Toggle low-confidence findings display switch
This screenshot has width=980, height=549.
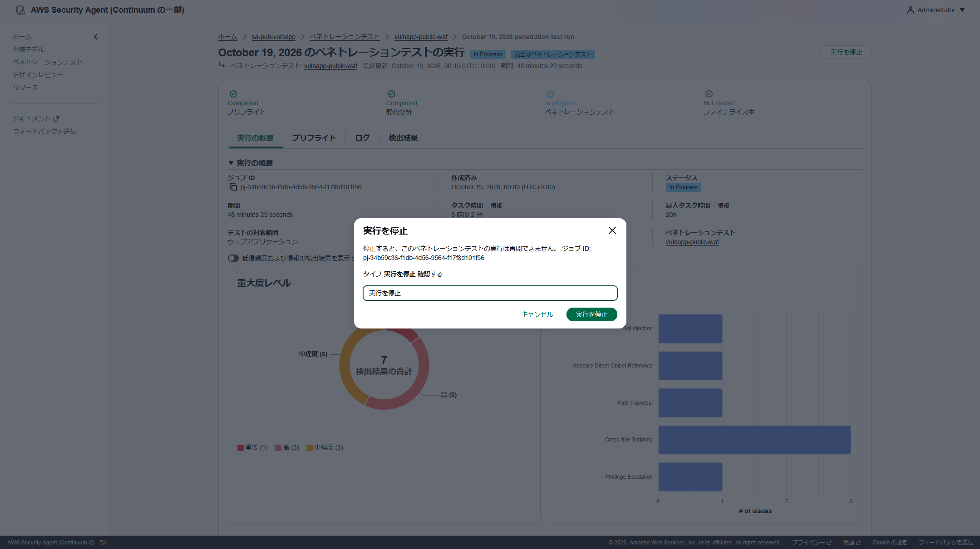tap(233, 258)
